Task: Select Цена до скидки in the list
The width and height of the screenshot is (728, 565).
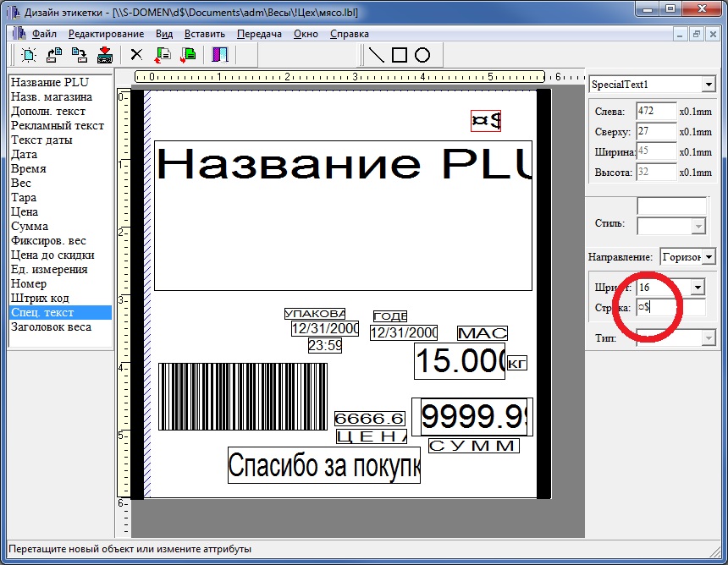Action: tap(52, 255)
